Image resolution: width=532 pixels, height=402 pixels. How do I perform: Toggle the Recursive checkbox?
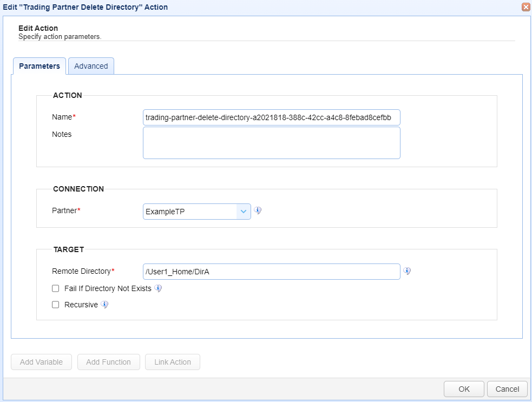click(56, 305)
